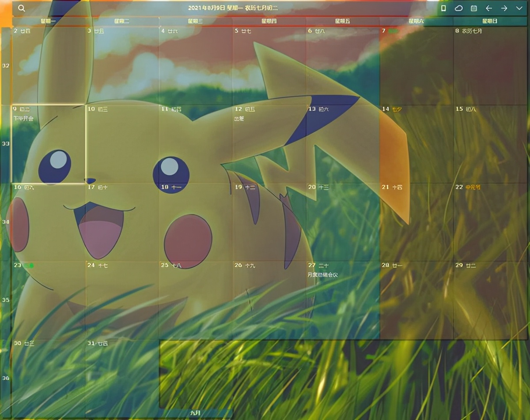
Task: Select day cell 11
Action: [196, 144]
